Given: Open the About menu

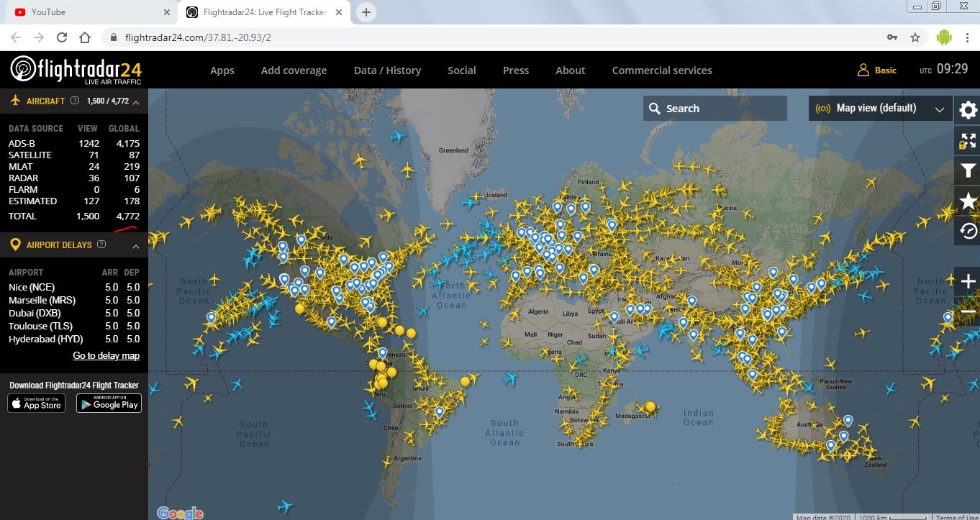Looking at the screenshot, I should [571, 70].
